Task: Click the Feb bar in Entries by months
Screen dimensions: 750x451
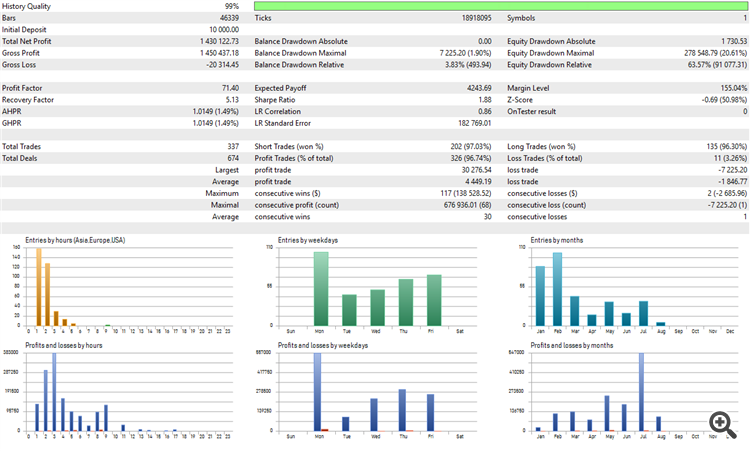Action: tap(557, 289)
